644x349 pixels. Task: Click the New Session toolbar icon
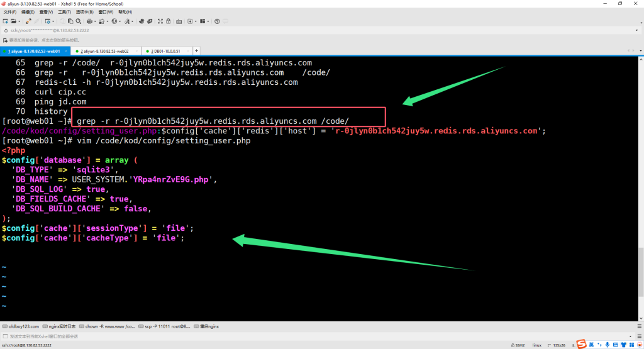pos(6,21)
